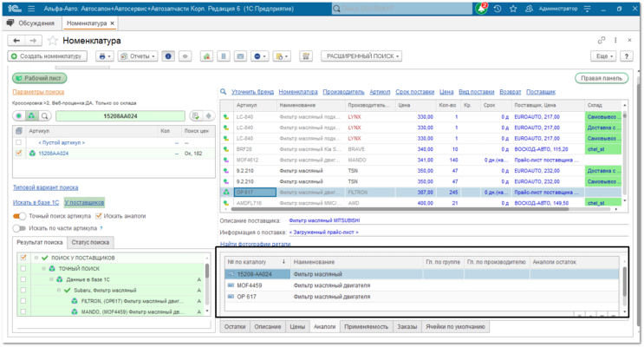Click the green house toolbar icon

coord(206,56)
